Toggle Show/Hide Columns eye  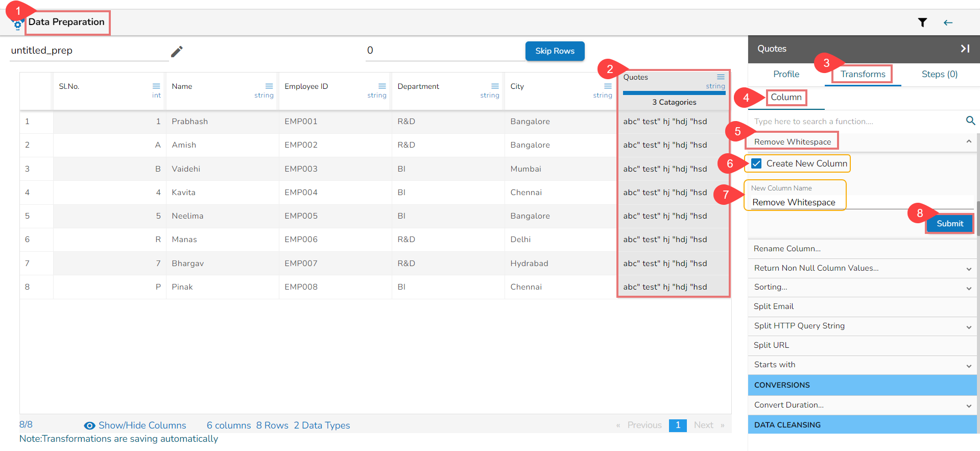(90, 425)
